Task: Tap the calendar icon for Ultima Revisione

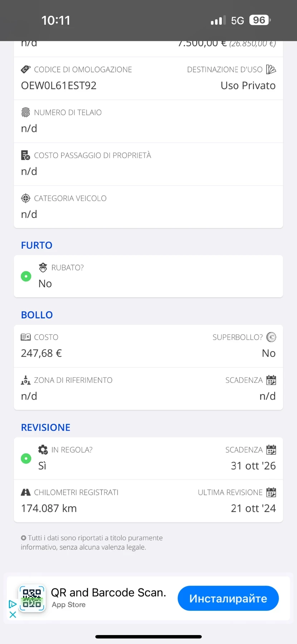Action: (271, 492)
